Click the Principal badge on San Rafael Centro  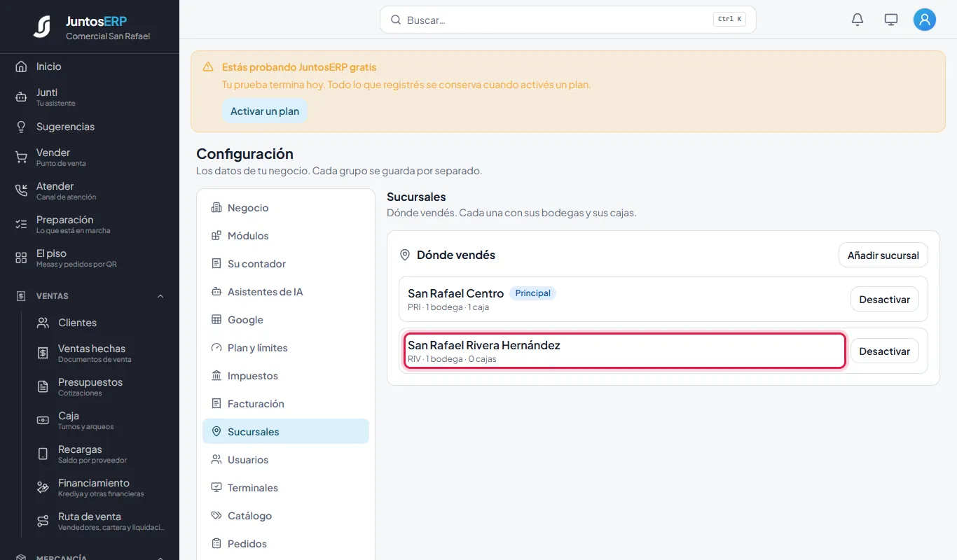click(x=532, y=293)
